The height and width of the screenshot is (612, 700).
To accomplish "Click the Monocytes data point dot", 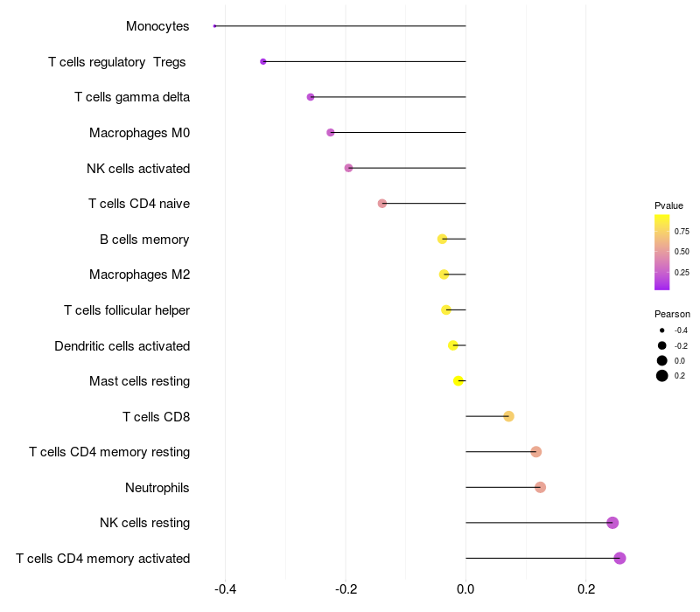I will 214,26.
